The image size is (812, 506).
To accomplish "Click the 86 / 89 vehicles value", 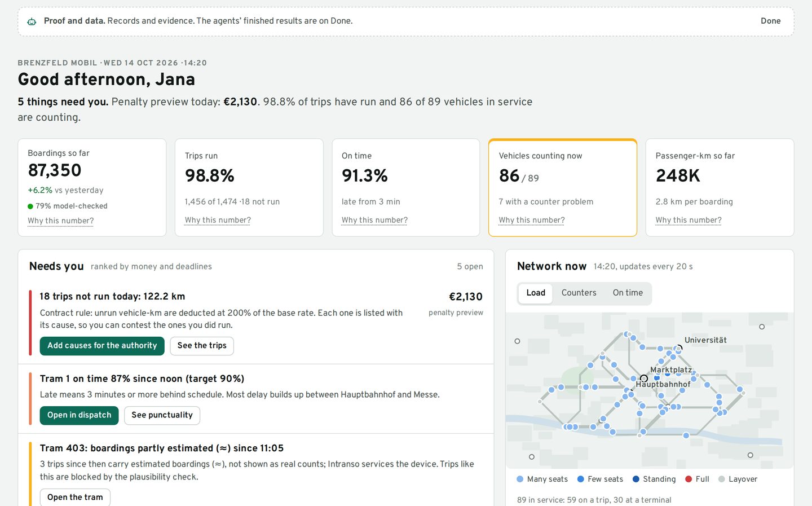I will click(x=519, y=176).
